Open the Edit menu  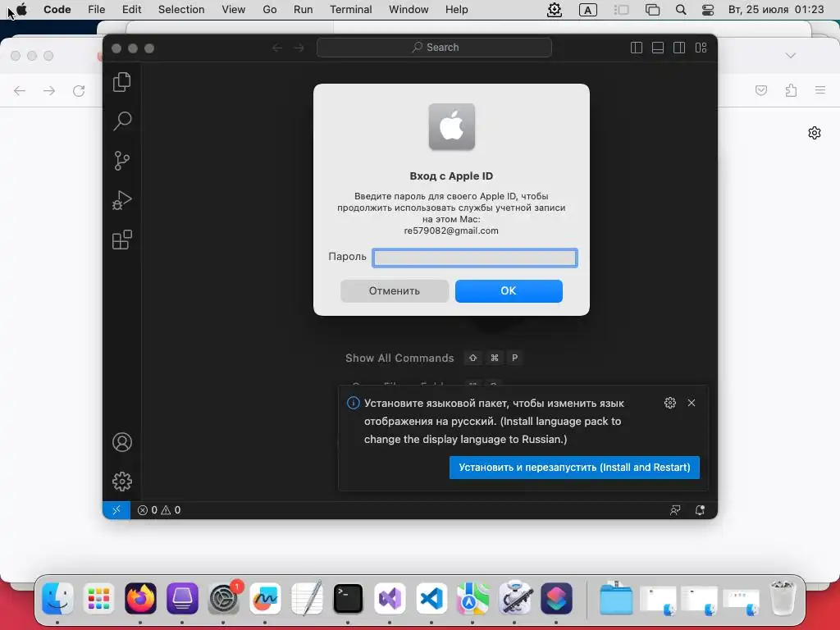pyautogui.click(x=131, y=10)
